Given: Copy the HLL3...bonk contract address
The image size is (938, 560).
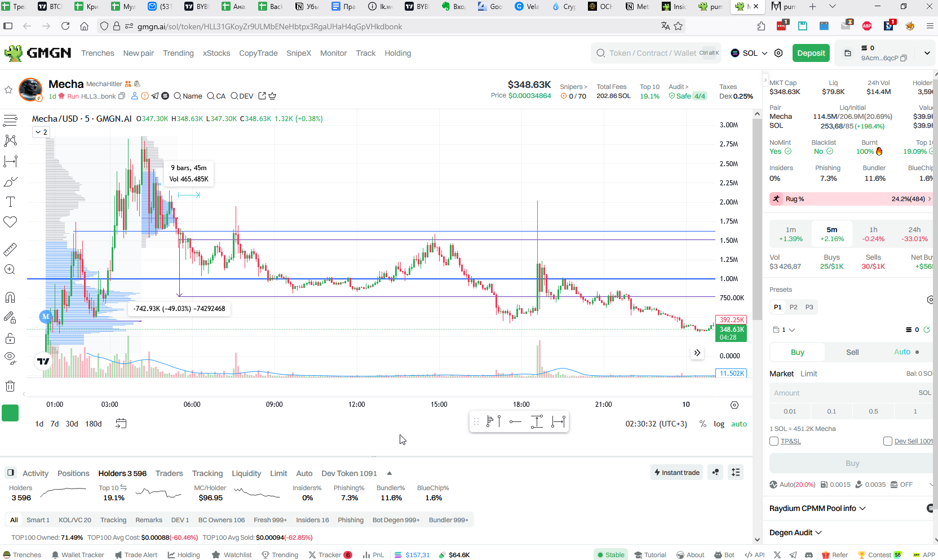Looking at the screenshot, I should [122, 96].
